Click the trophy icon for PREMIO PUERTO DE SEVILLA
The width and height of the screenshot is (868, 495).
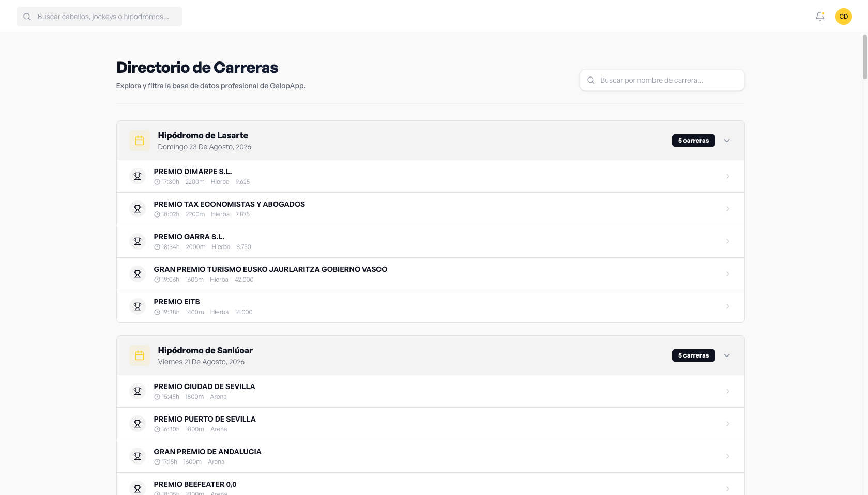138,424
